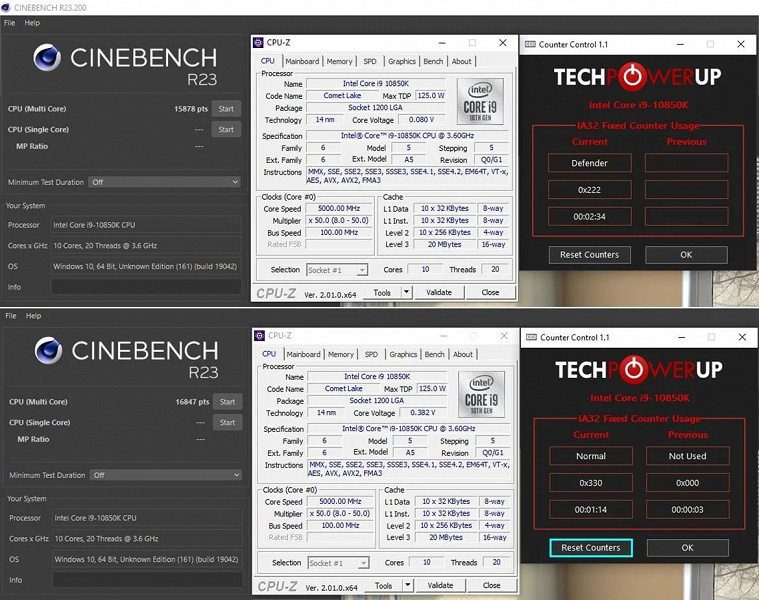This screenshot has width=759, height=600.
Task: Start the CPU Multi Core test in top Cinebench
Action: (226, 109)
